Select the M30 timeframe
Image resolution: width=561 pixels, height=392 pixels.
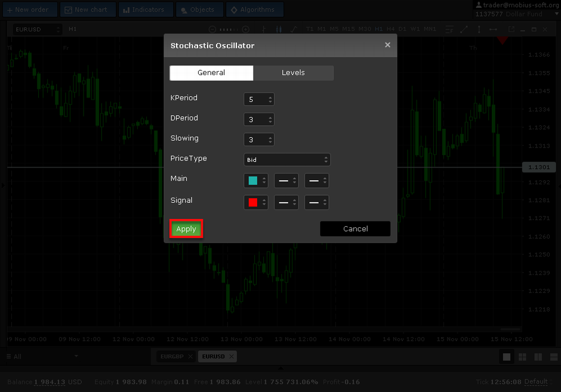(365, 29)
